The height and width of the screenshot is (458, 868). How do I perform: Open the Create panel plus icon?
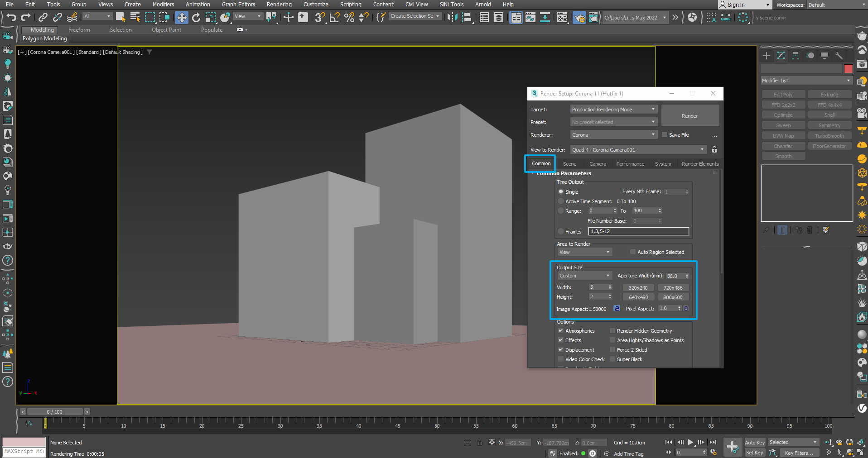tap(767, 56)
